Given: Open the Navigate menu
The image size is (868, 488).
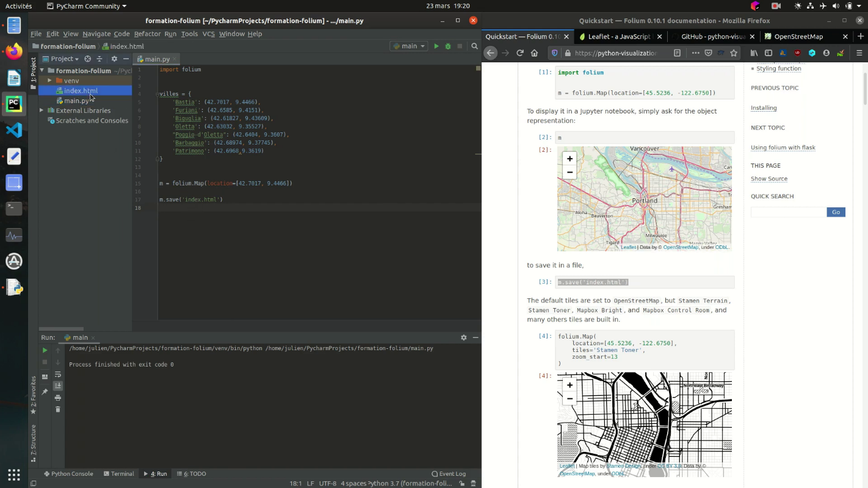Looking at the screenshot, I should (x=96, y=34).
